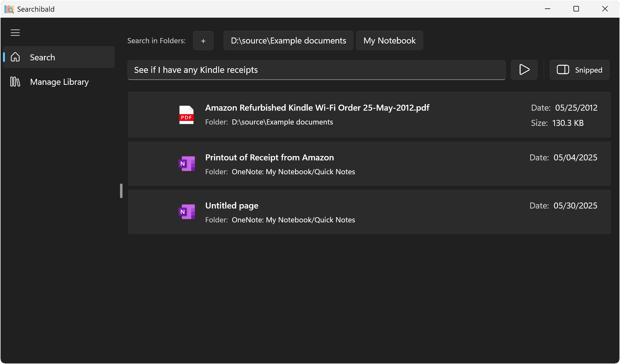Open the Untitled page result

point(232,206)
